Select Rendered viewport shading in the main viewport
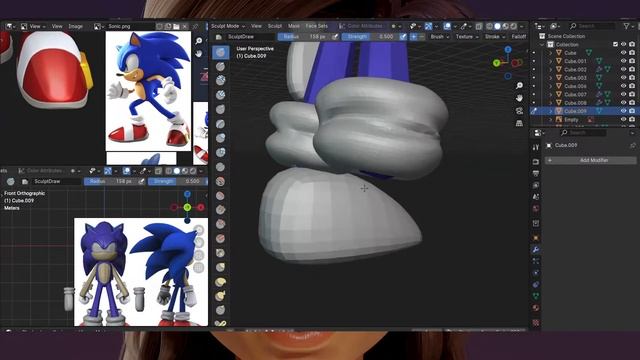The width and height of the screenshot is (640, 360). pyautogui.click(x=513, y=26)
